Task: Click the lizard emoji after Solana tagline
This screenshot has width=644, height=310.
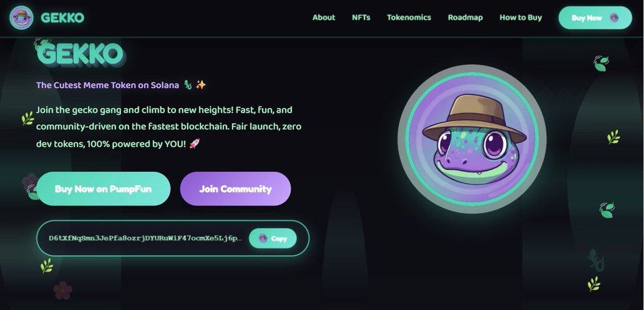Action: pyautogui.click(x=188, y=85)
